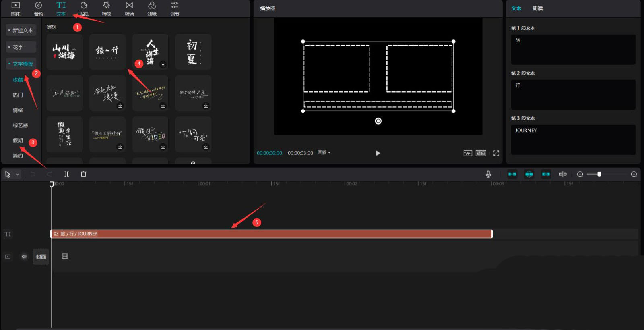This screenshot has width=644, height=330.
Task: Switch to the 朗读 tab
Action: coord(537,8)
